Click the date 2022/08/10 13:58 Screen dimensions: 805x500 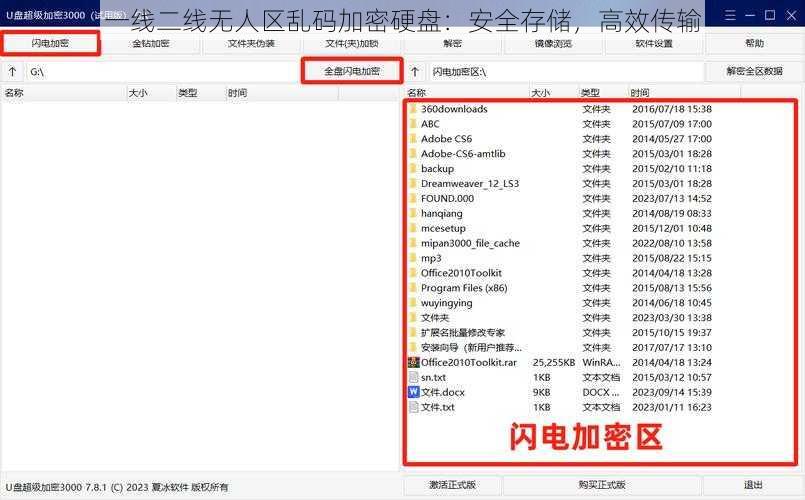click(672, 243)
